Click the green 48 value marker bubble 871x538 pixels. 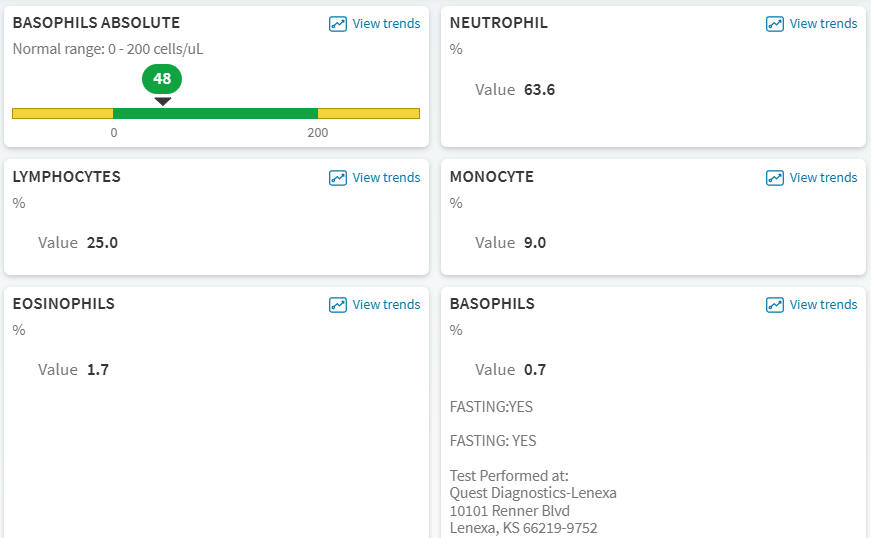click(162, 79)
